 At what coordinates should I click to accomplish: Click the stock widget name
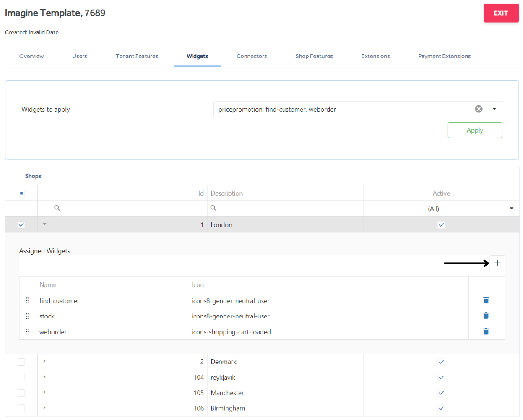pos(47,316)
